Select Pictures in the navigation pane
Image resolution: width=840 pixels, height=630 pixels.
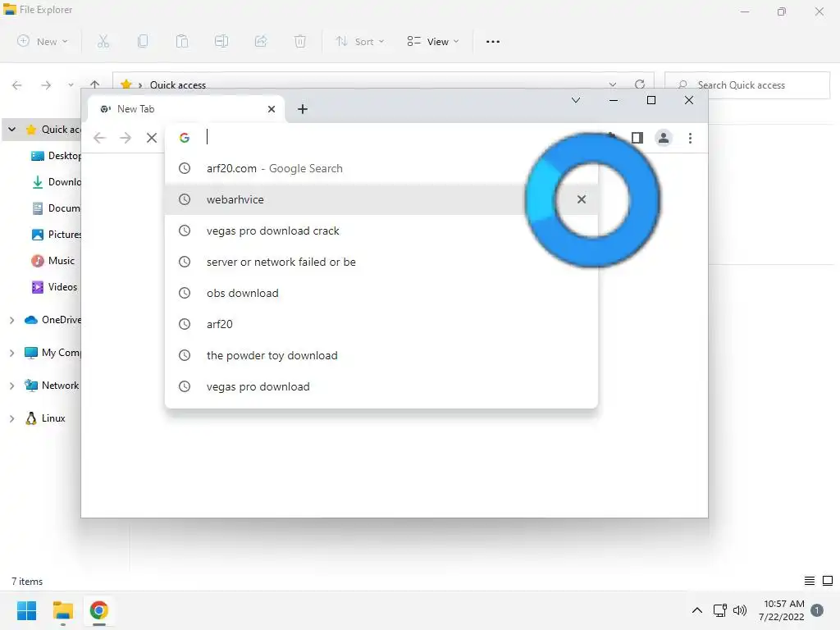tap(56, 235)
